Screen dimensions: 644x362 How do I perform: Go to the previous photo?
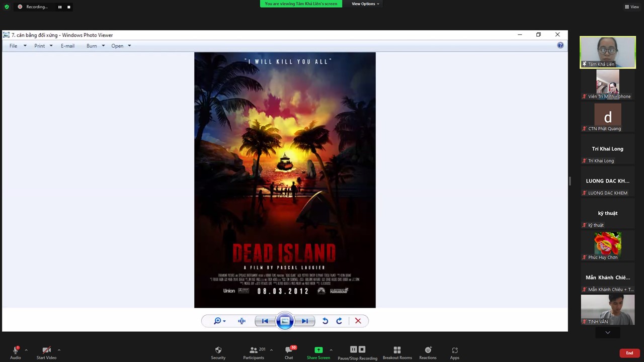265,321
